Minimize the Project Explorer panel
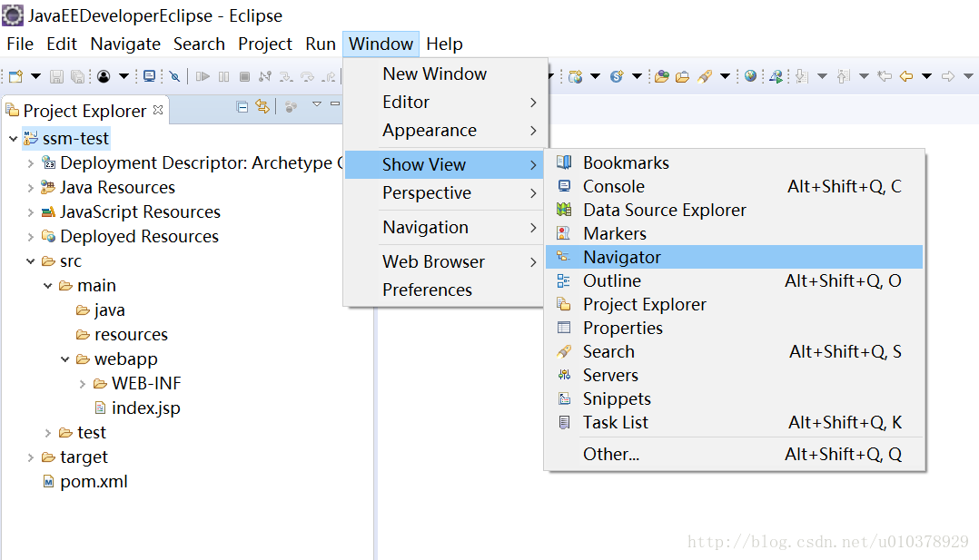Screen dimensions: 979x560 point(335,103)
